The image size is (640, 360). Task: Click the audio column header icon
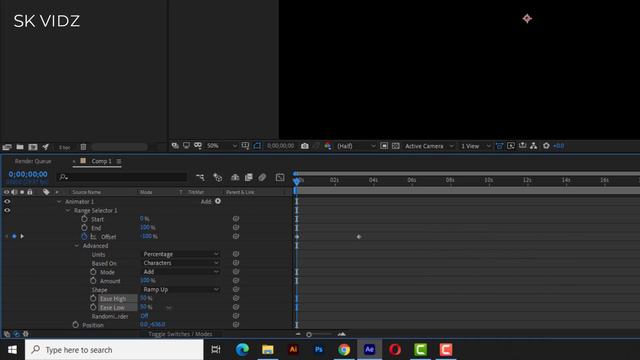pyautogui.click(x=15, y=192)
